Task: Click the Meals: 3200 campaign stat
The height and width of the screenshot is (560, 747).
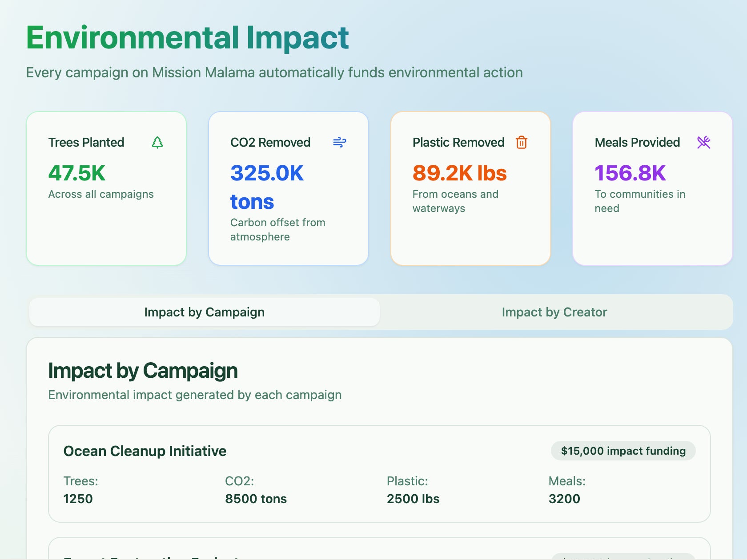Action: tap(567, 490)
